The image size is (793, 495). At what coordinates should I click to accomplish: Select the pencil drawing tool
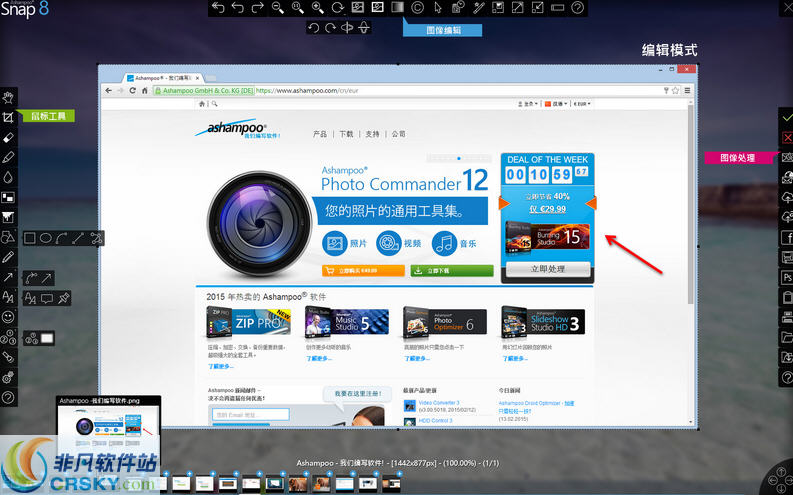tap(8, 257)
